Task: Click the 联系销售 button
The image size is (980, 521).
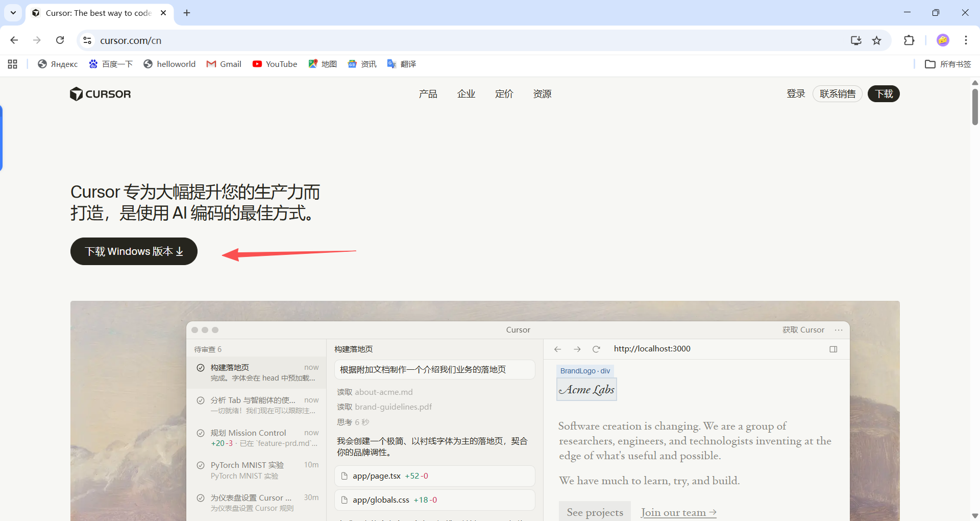Action: [838, 94]
